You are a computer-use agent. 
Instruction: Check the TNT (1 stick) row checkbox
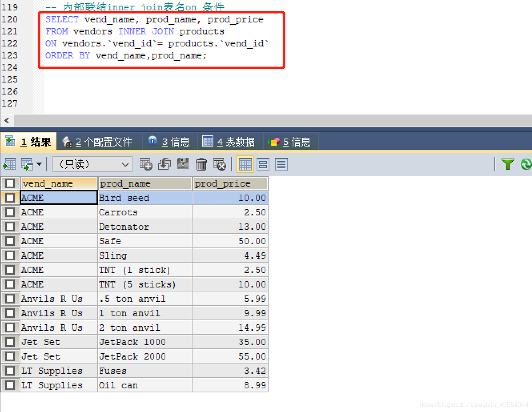coord(10,270)
